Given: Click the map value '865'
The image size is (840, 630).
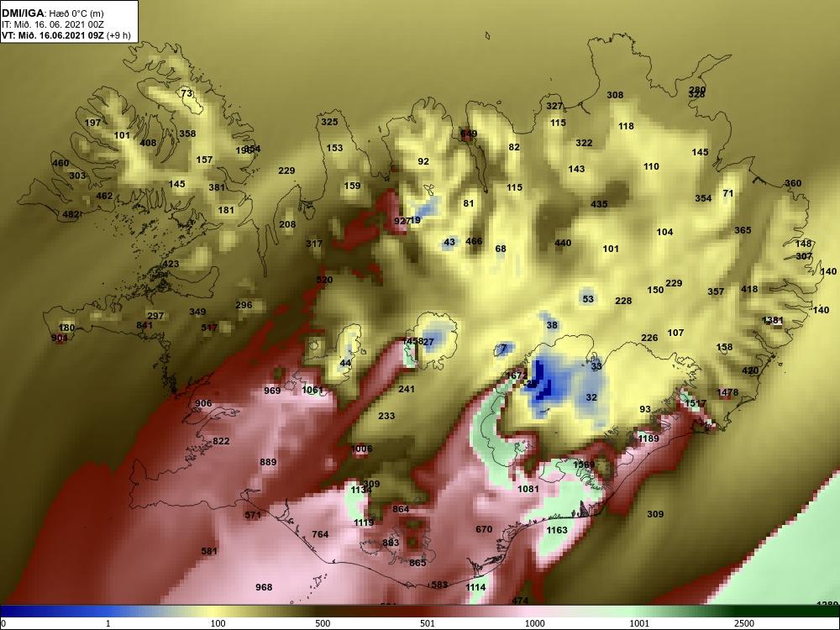Looking at the screenshot, I should tap(417, 563).
